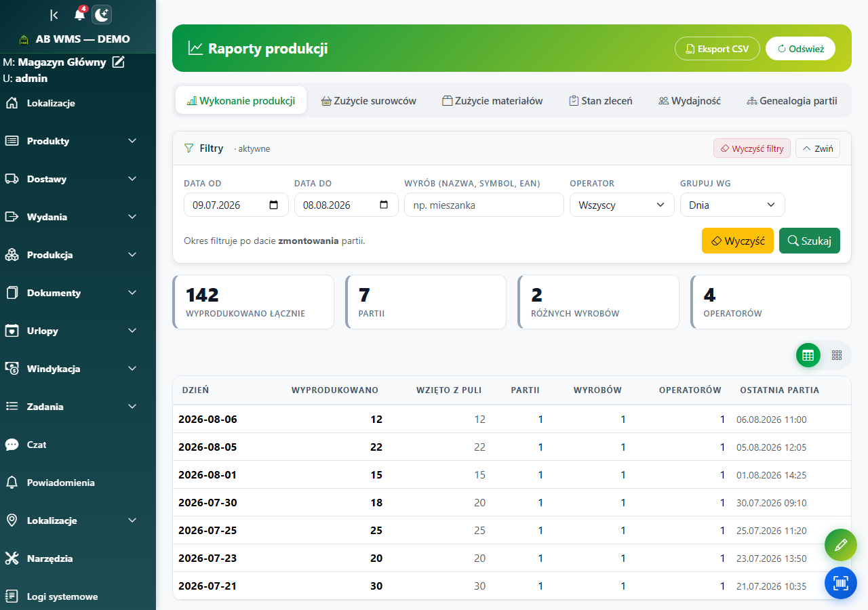This screenshot has height=610, width=868.
Task: Open the Operator dropdown showing Wszyscy
Action: click(x=622, y=205)
